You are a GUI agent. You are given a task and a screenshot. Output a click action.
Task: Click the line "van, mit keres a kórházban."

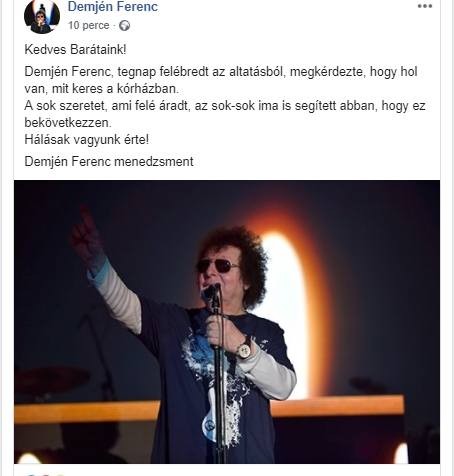click(x=102, y=89)
